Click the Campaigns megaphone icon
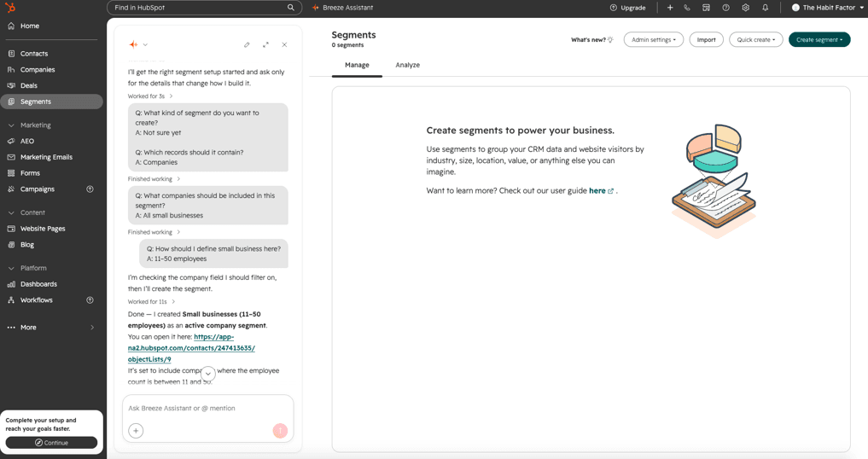 tap(11, 189)
